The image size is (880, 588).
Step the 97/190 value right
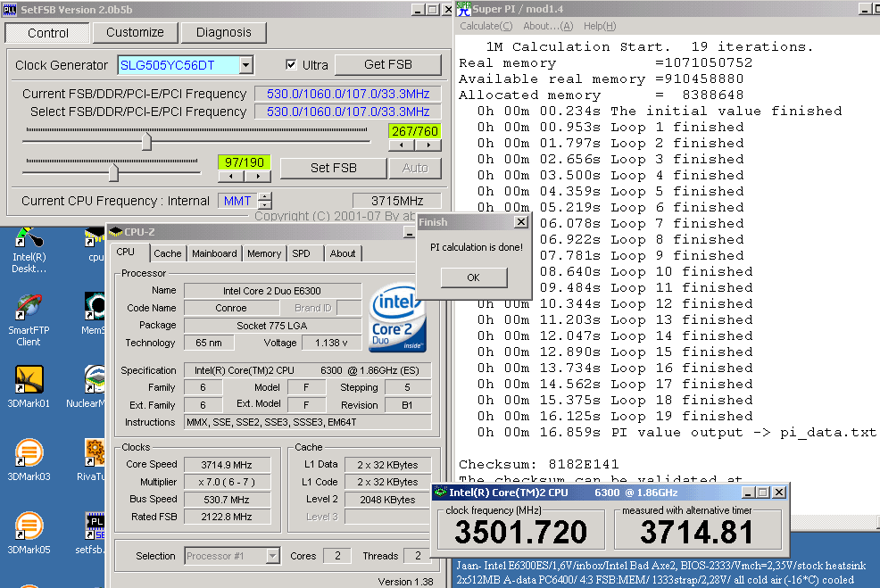coord(258,176)
